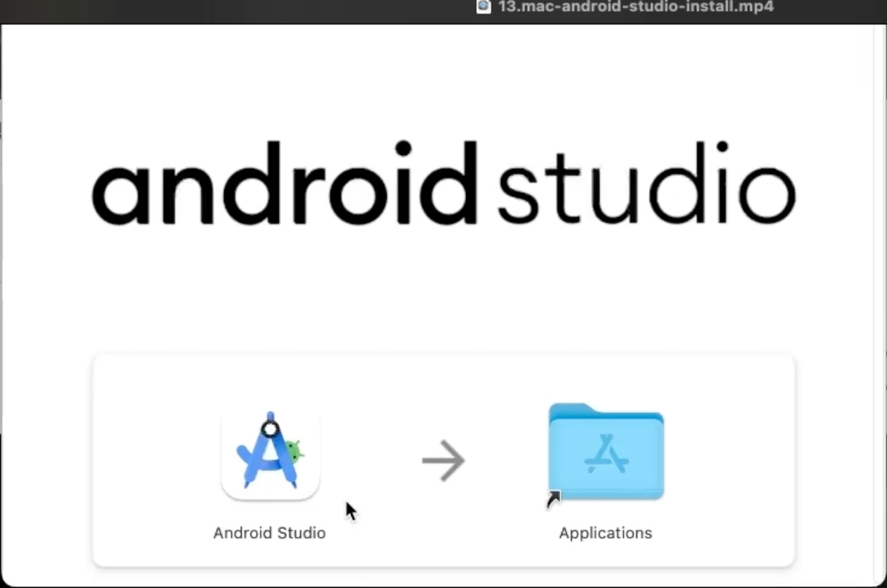
Task: Click the video file icon in title bar
Action: click(484, 7)
